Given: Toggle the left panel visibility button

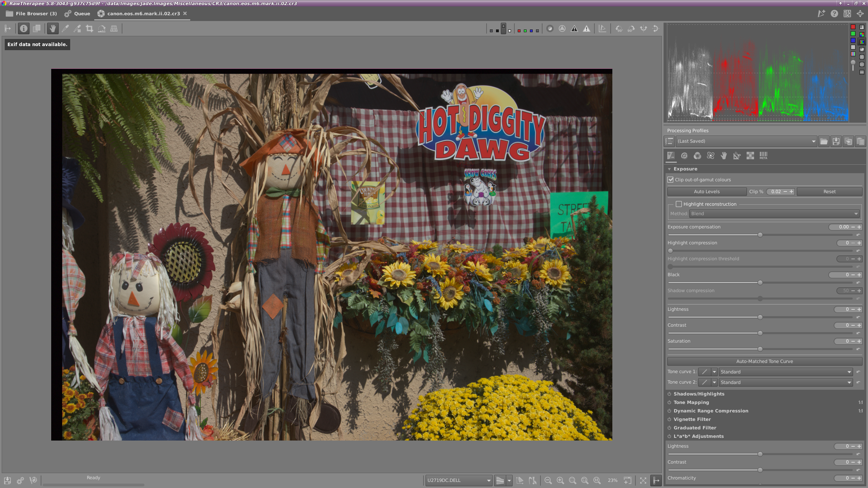Looking at the screenshot, I should [x=7, y=29].
